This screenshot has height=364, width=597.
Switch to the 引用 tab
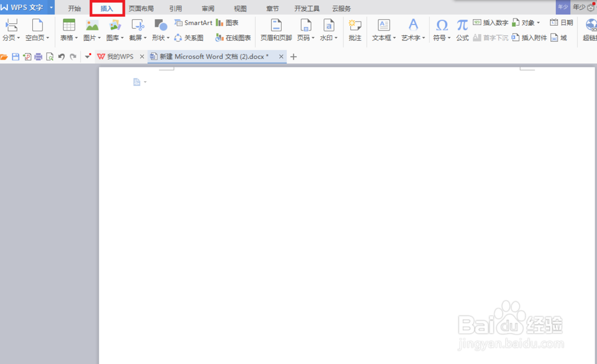(176, 8)
